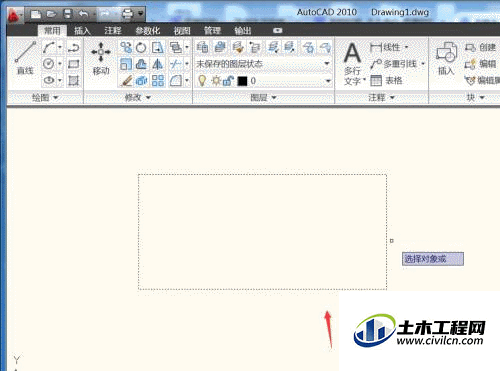Click the black color swatch of layer 0
The image size is (500, 371).
point(242,81)
